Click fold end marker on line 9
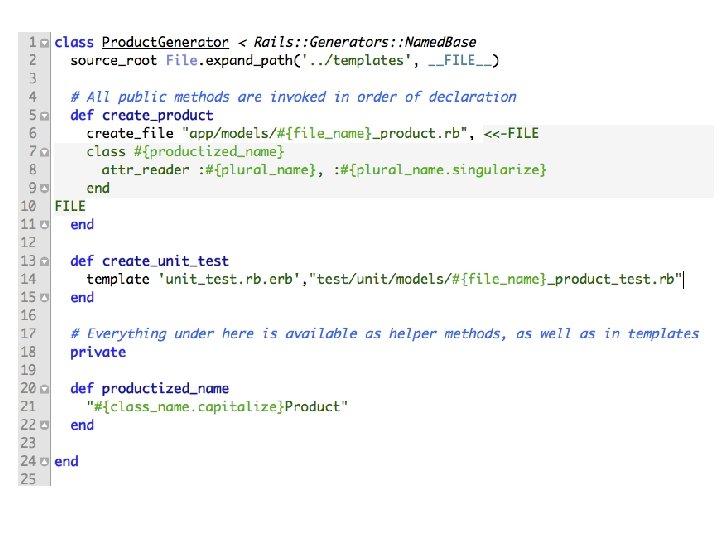 tap(44, 189)
